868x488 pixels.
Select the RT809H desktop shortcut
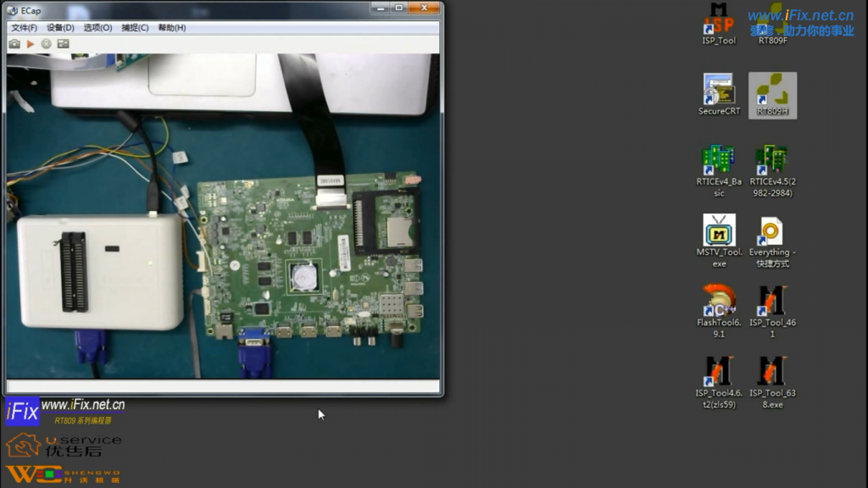click(772, 94)
